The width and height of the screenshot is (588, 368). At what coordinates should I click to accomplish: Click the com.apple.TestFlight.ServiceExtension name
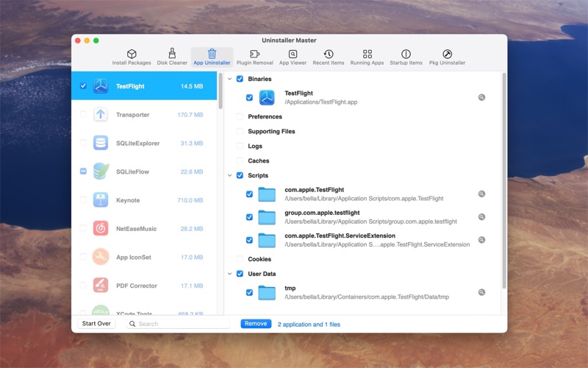(340, 236)
